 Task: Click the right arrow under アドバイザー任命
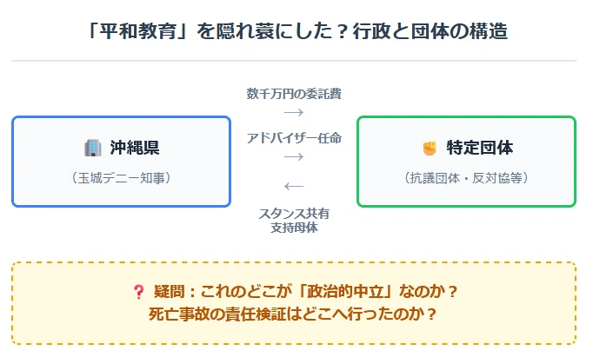tap(294, 157)
